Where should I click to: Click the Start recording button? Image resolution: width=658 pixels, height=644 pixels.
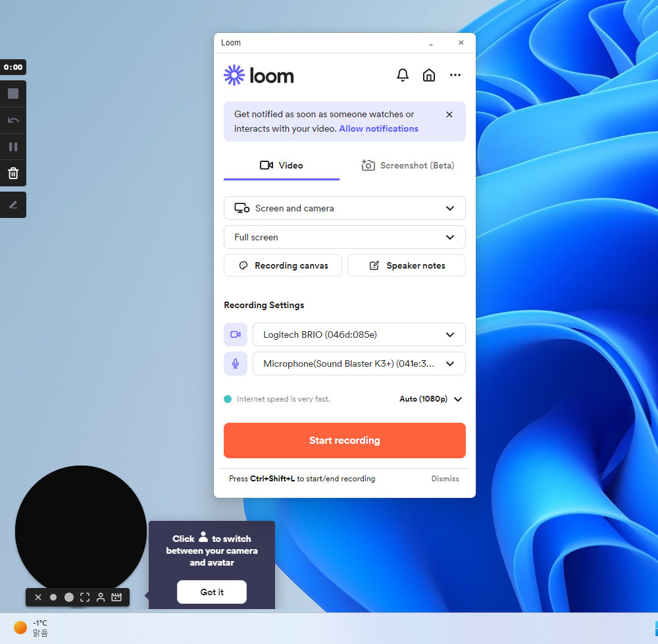click(x=345, y=441)
